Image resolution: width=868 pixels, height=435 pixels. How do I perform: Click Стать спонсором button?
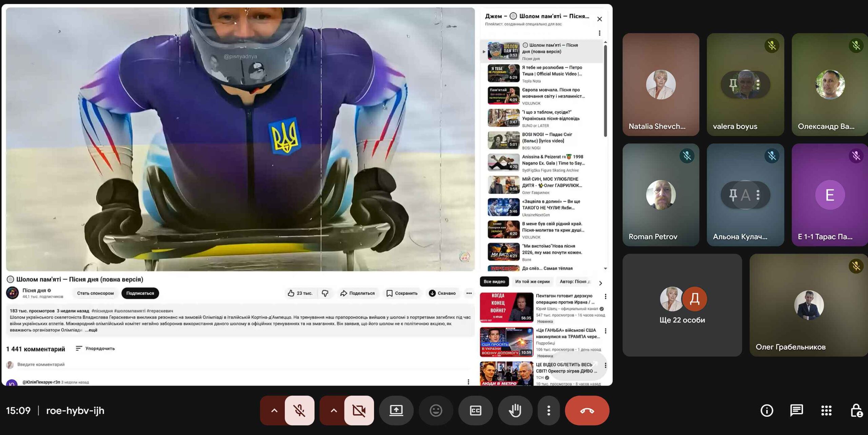click(95, 293)
